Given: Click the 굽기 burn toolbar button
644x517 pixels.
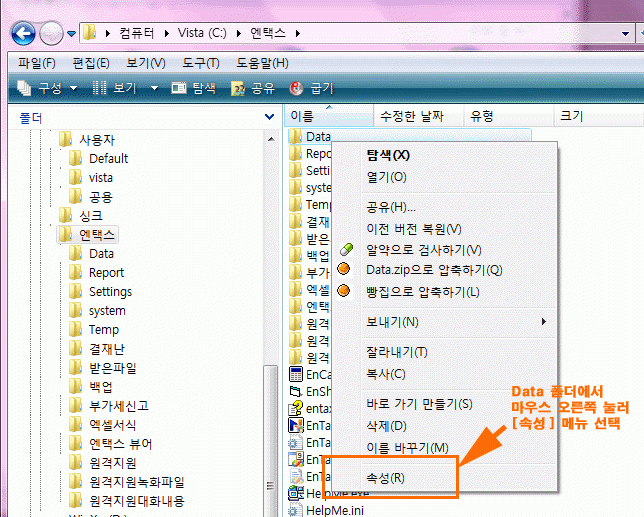Looking at the screenshot, I should [x=311, y=88].
